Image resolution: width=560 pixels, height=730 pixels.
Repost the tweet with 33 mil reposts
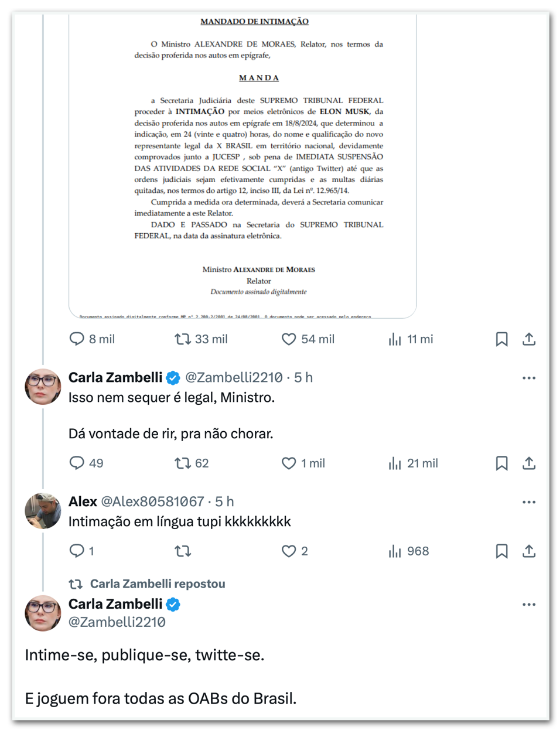183,339
